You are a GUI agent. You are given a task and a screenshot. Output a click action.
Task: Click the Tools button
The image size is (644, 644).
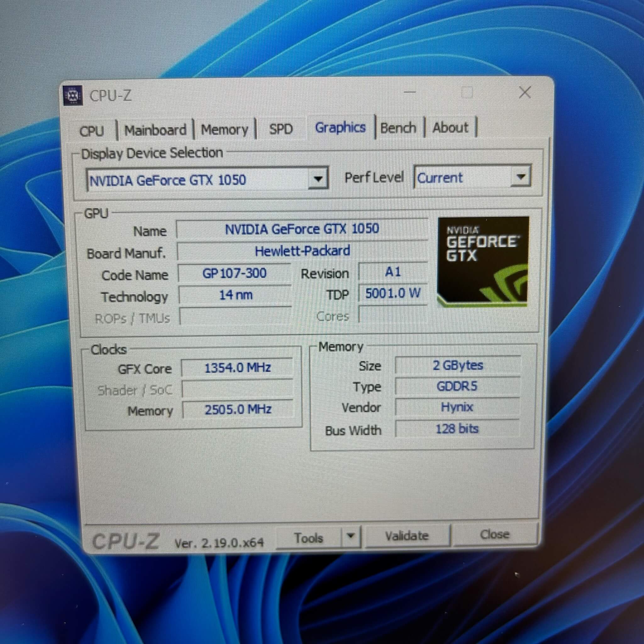pyautogui.click(x=309, y=537)
